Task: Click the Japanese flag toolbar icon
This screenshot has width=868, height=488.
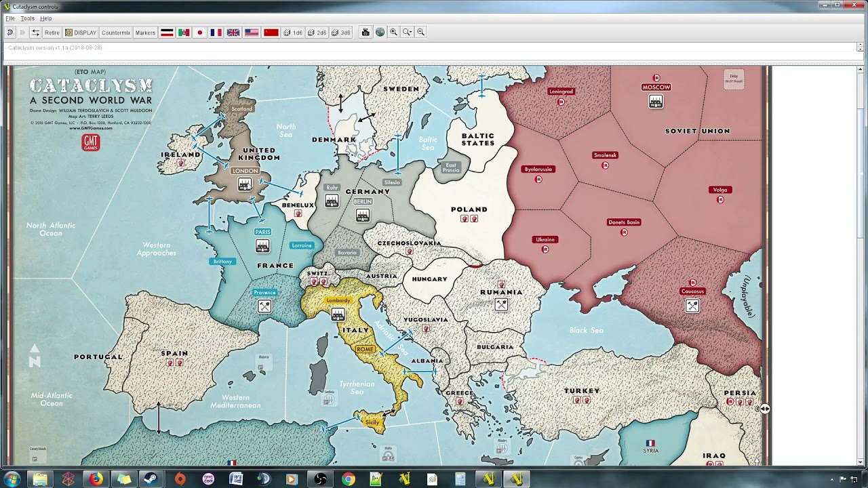Action: point(200,33)
